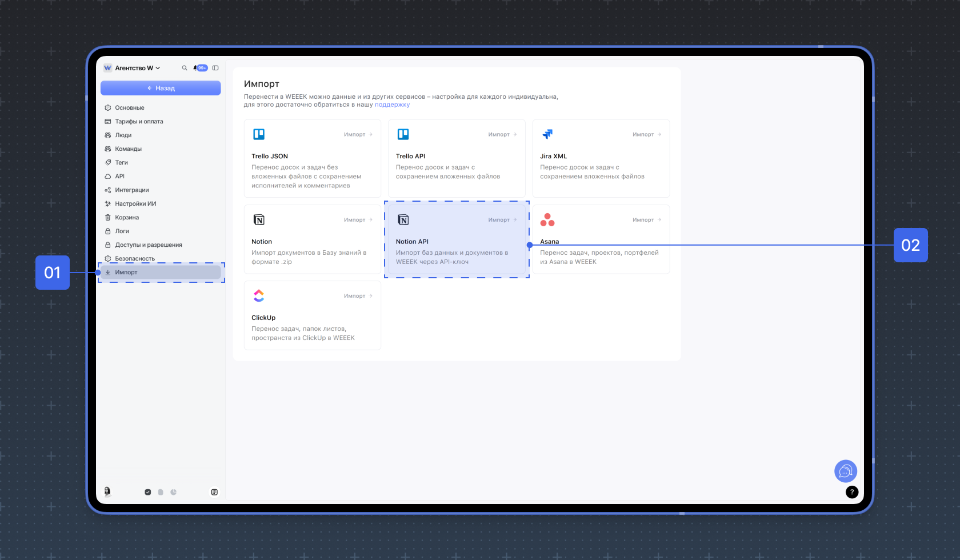Click the Jira XML logo icon
The height and width of the screenshot is (560, 960).
(547, 134)
